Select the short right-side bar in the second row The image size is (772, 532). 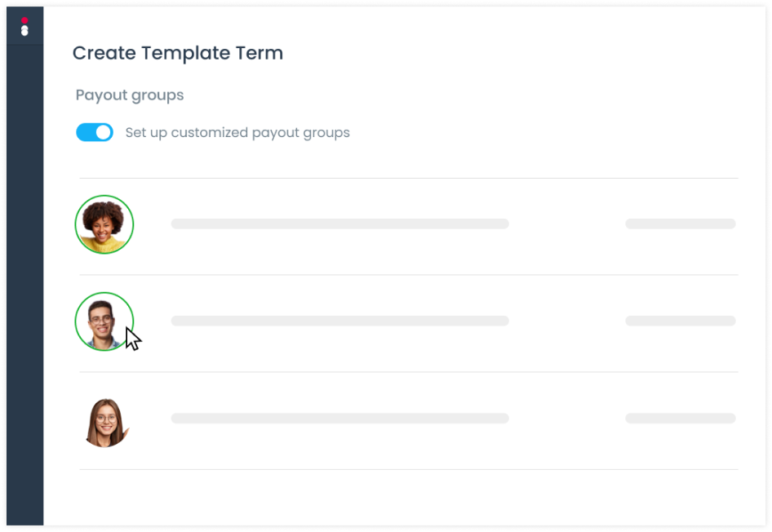tap(680, 321)
